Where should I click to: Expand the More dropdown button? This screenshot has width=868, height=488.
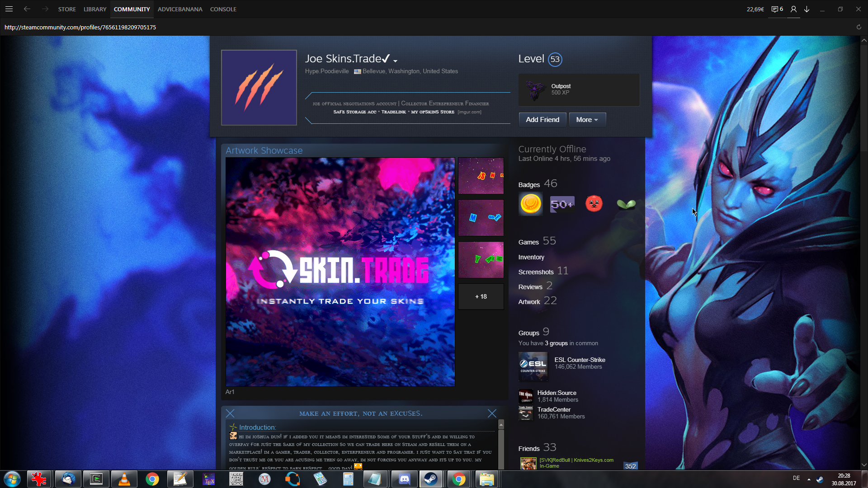coord(587,120)
